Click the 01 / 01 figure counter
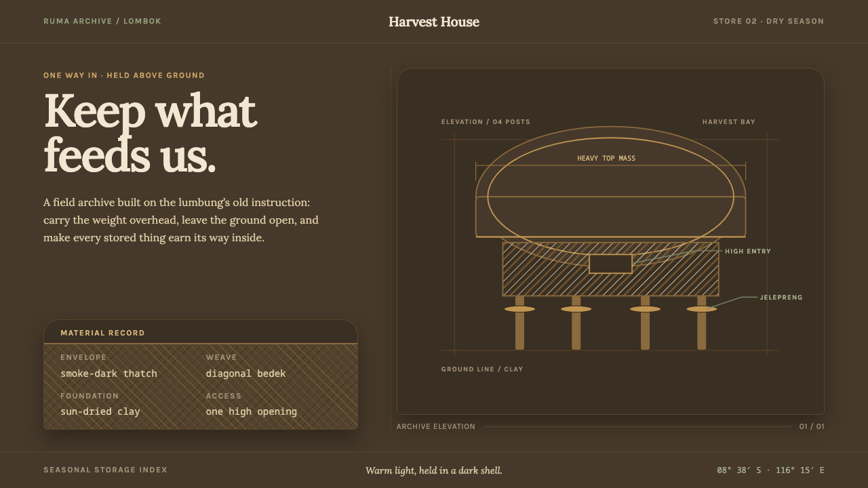Screen dimensions: 868x488 (x=812, y=426)
